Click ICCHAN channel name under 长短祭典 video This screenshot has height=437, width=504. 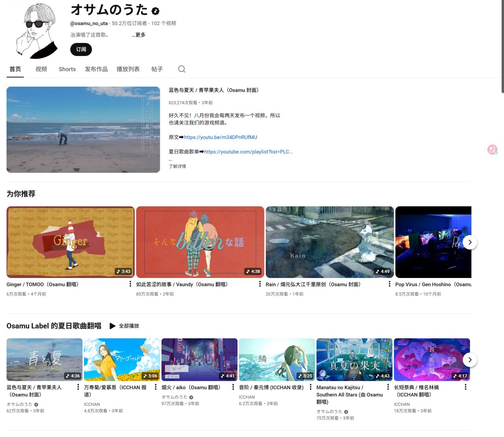(x=402, y=404)
